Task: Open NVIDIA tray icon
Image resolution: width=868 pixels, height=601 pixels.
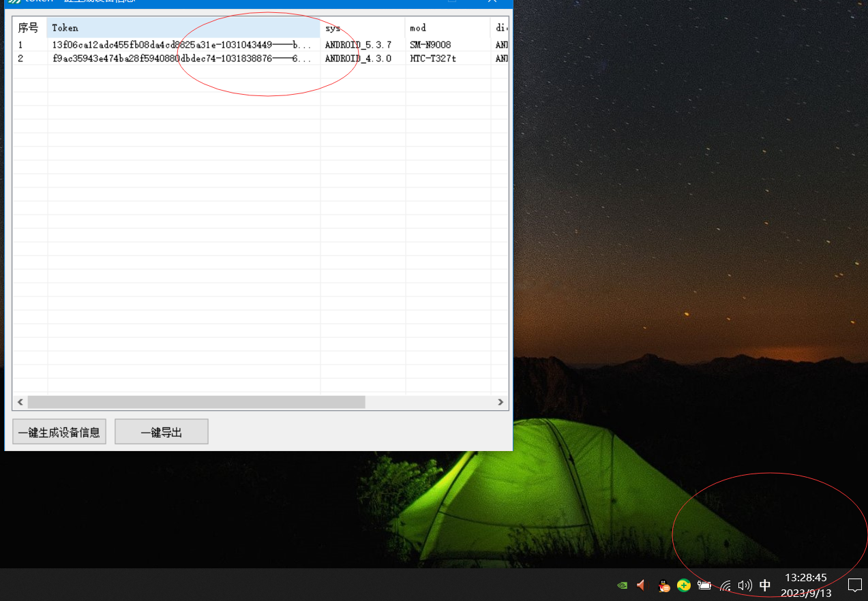Action: pos(622,585)
